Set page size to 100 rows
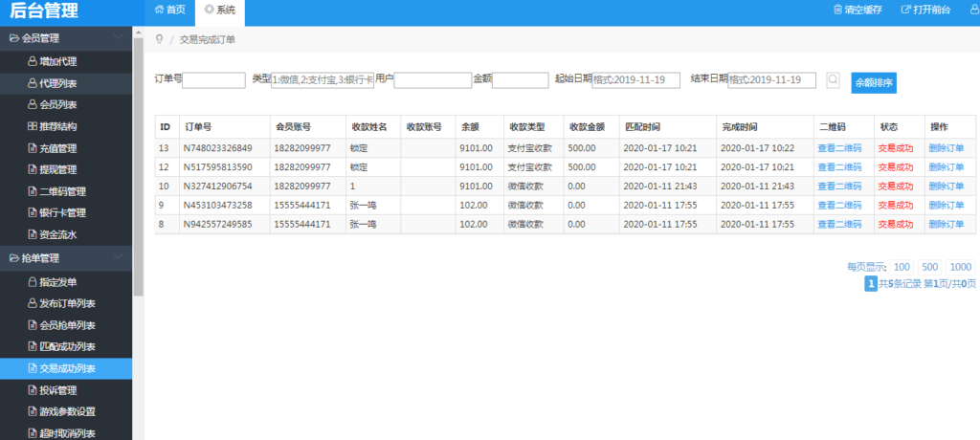Image resolution: width=980 pixels, height=440 pixels. point(902,267)
